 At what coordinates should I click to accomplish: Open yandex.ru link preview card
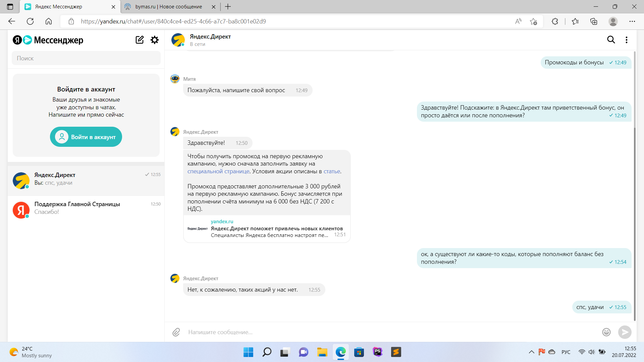tap(267, 229)
